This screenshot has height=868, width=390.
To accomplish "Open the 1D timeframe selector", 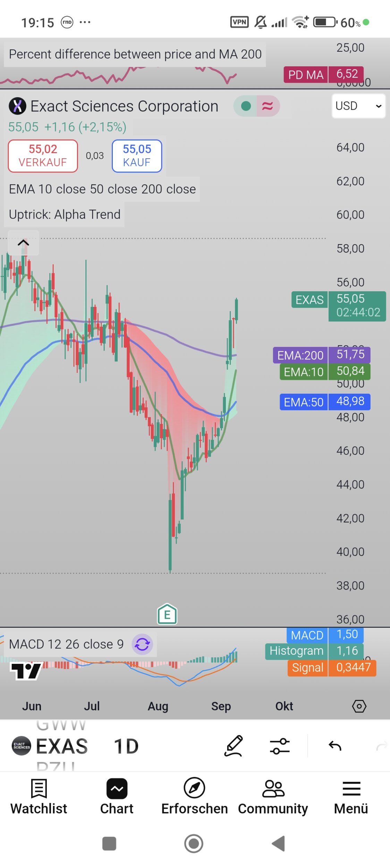I will [126, 746].
